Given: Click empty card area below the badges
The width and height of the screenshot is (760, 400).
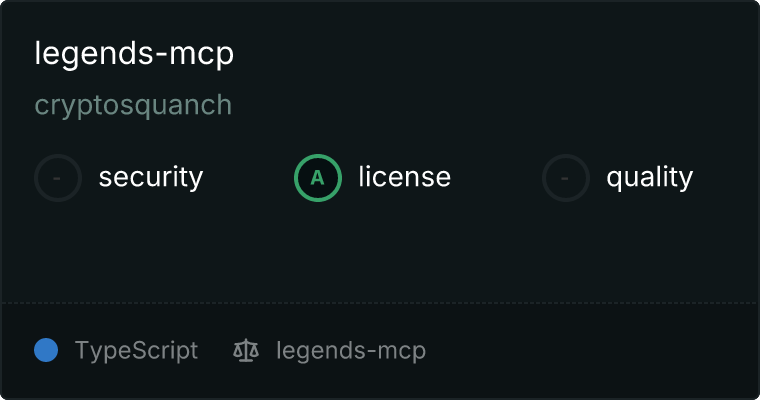Looking at the screenshot, I should [x=380, y=252].
